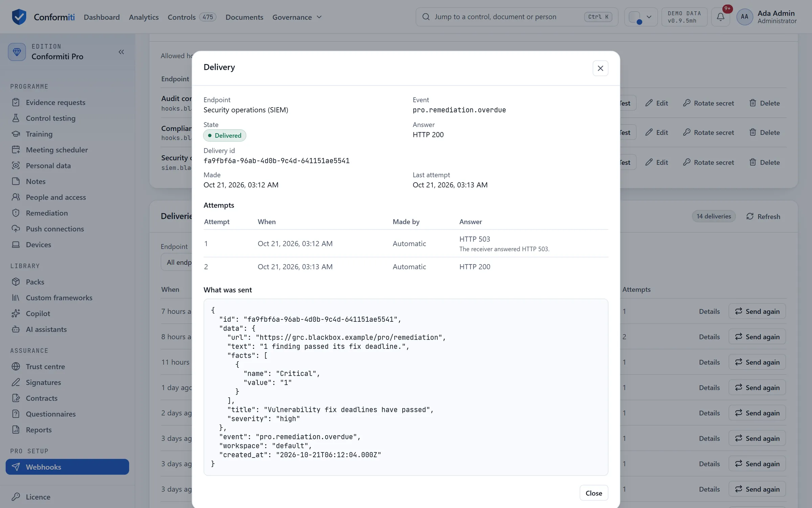This screenshot has width=812, height=508.
Task: Open Contracts page
Action: [x=67, y=398]
